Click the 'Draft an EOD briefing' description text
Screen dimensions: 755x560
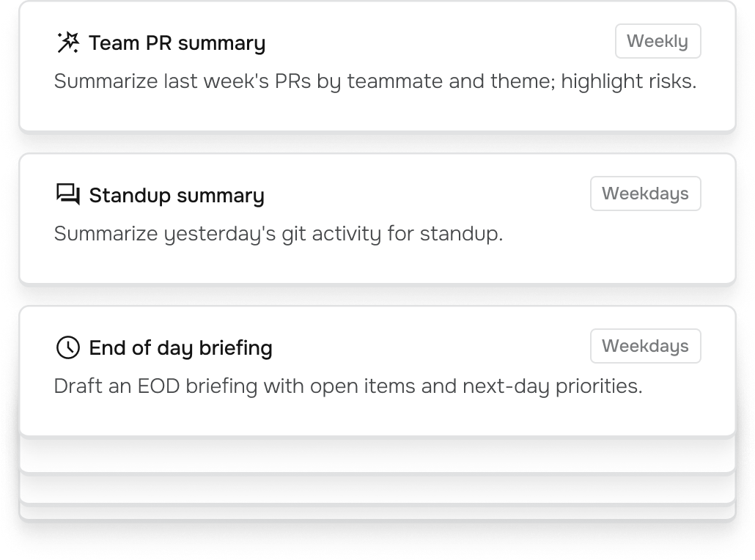pos(348,386)
